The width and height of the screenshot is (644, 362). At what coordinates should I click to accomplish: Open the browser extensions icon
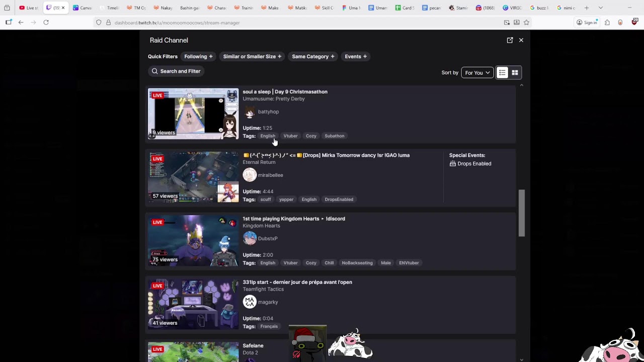[x=607, y=23]
